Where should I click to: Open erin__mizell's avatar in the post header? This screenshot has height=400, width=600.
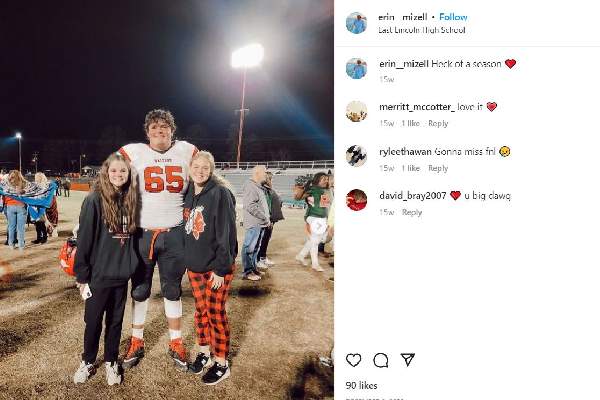[356, 23]
